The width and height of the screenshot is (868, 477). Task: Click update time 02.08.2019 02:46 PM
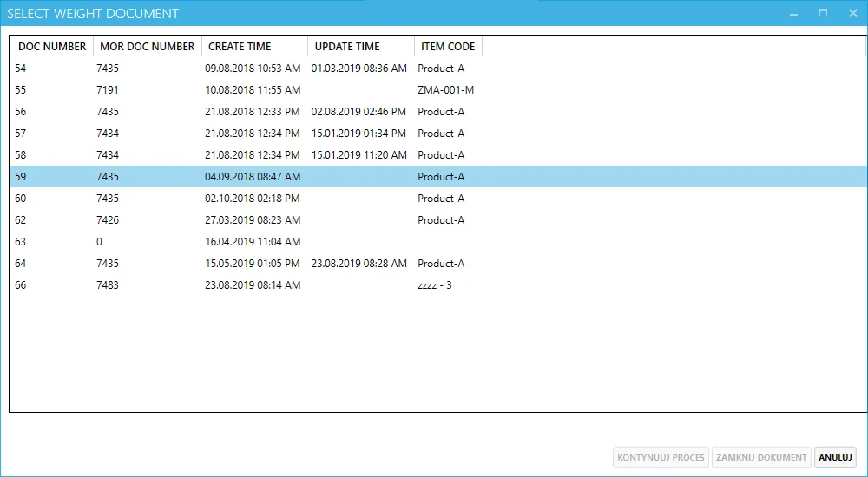tap(358, 112)
